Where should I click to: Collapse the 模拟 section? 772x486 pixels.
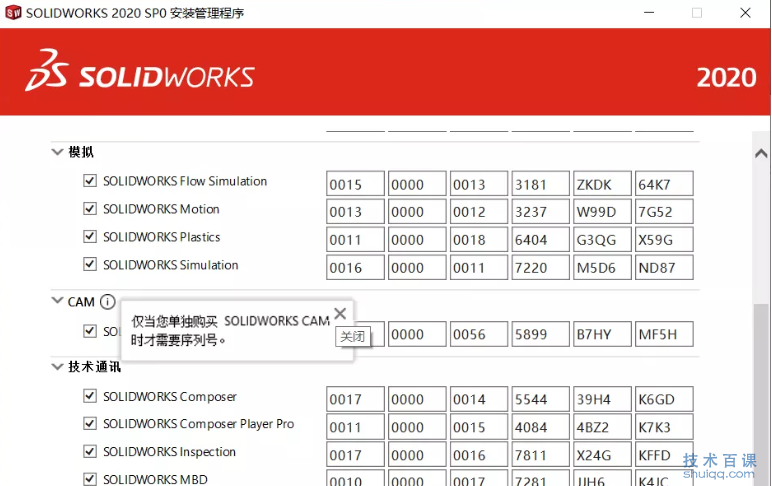(x=57, y=152)
